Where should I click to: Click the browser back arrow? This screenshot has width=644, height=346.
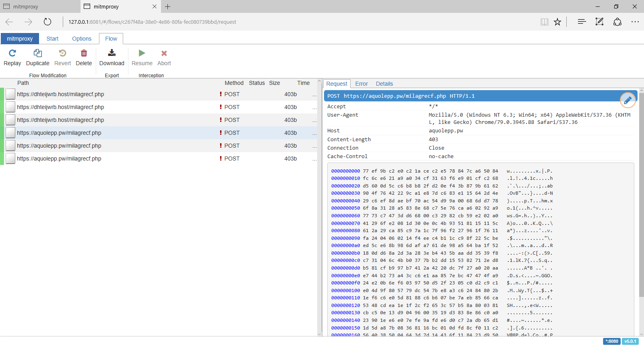click(x=9, y=22)
